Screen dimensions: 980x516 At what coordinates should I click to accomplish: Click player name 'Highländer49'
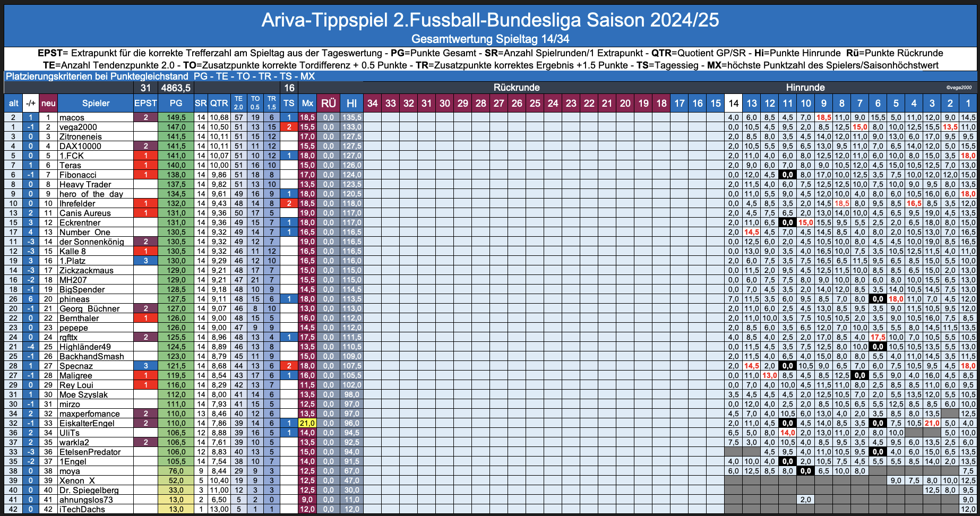(85, 347)
